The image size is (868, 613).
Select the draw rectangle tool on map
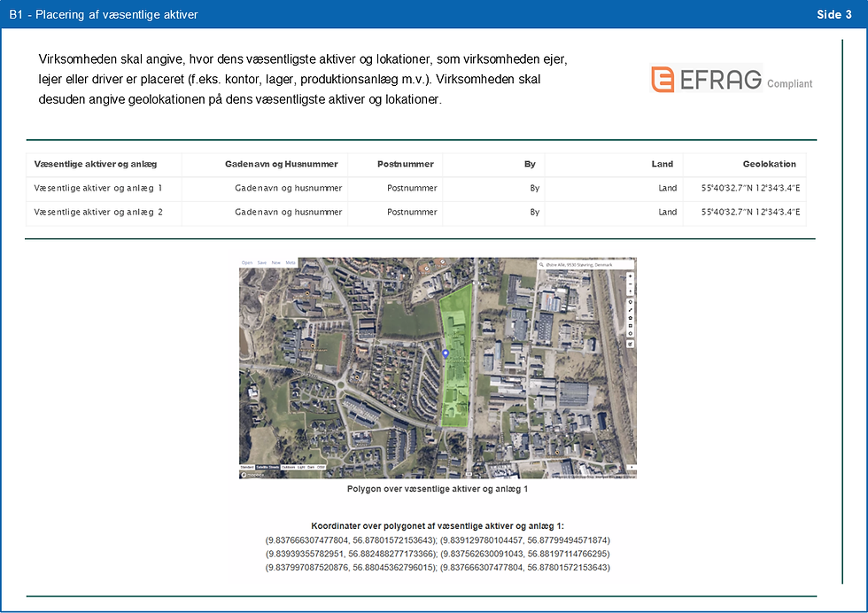pyautogui.click(x=630, y=326)
